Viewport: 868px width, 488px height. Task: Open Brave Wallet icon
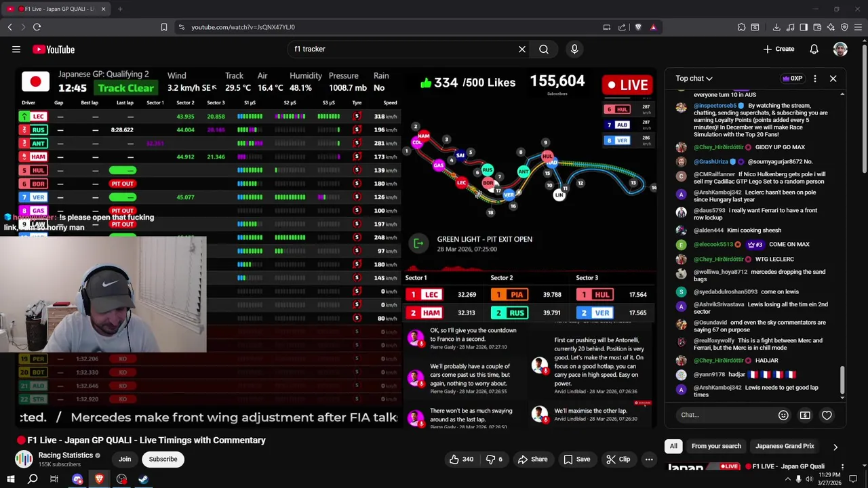point(817,27)
